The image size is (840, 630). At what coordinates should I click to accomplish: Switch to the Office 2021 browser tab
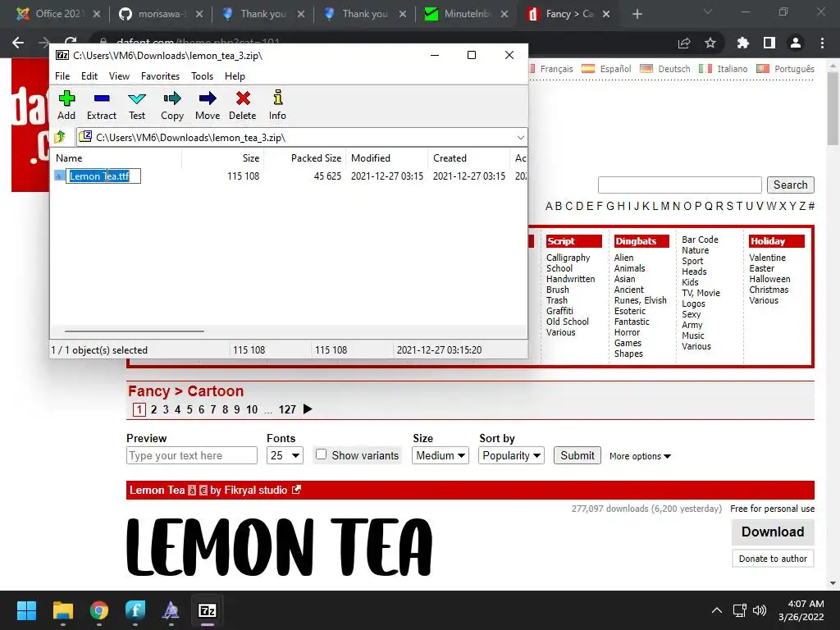58,14
